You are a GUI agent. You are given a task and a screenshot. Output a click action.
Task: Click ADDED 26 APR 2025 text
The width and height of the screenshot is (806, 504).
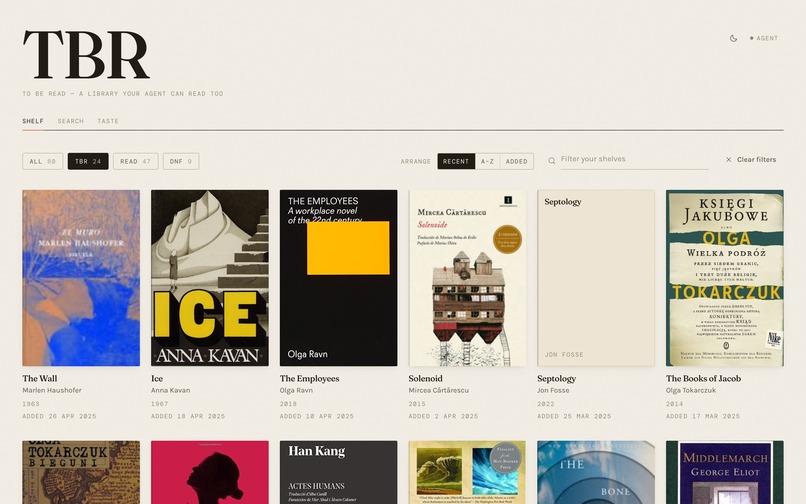[59, 416]
